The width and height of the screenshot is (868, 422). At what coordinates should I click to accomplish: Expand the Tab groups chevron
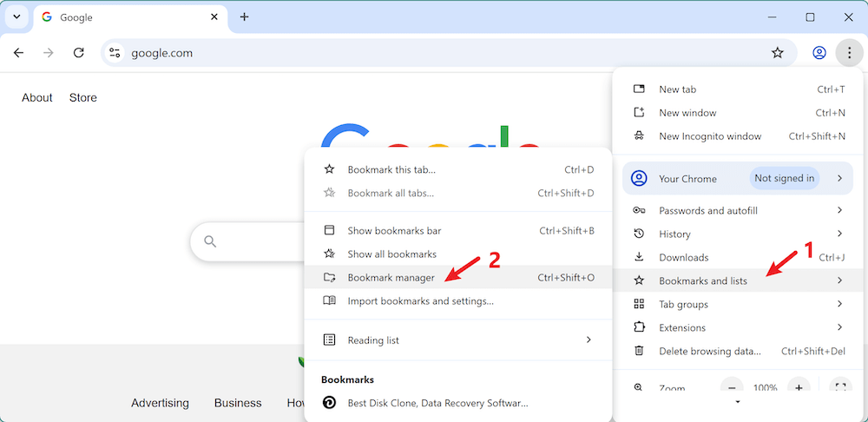tap(839, 304)
